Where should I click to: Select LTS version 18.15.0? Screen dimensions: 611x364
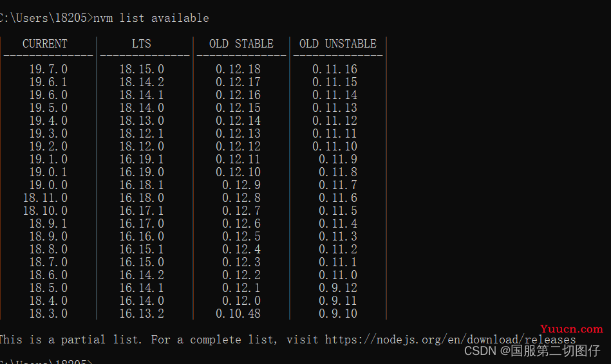coord(142,69)
